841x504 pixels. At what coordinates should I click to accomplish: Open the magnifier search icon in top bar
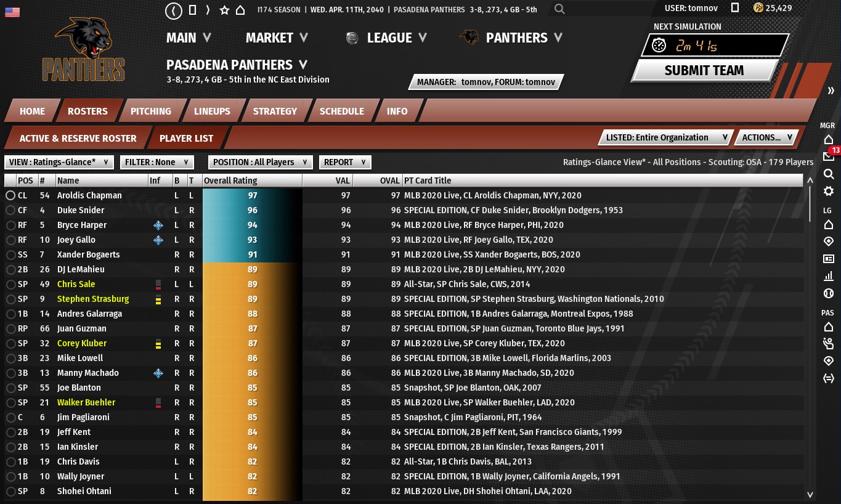(559, 9)
